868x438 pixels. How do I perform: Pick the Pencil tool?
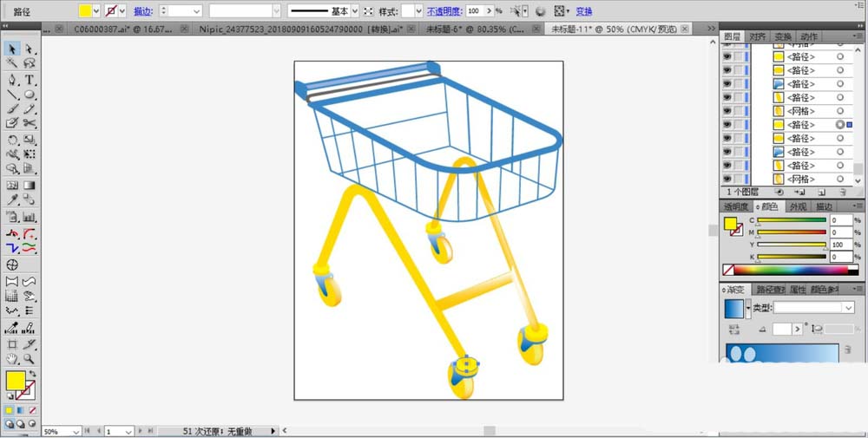[x=29, y=109]
